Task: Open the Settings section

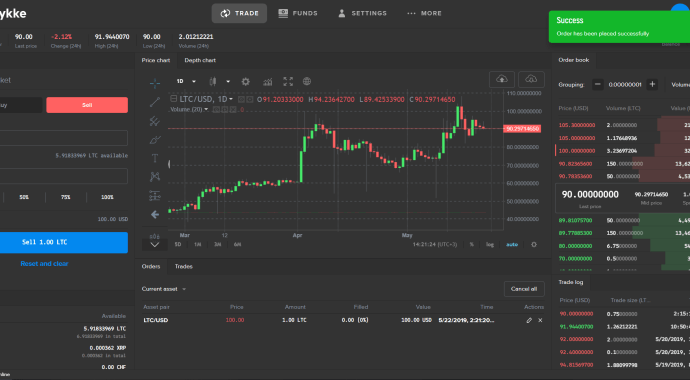Action: [362, 13]
